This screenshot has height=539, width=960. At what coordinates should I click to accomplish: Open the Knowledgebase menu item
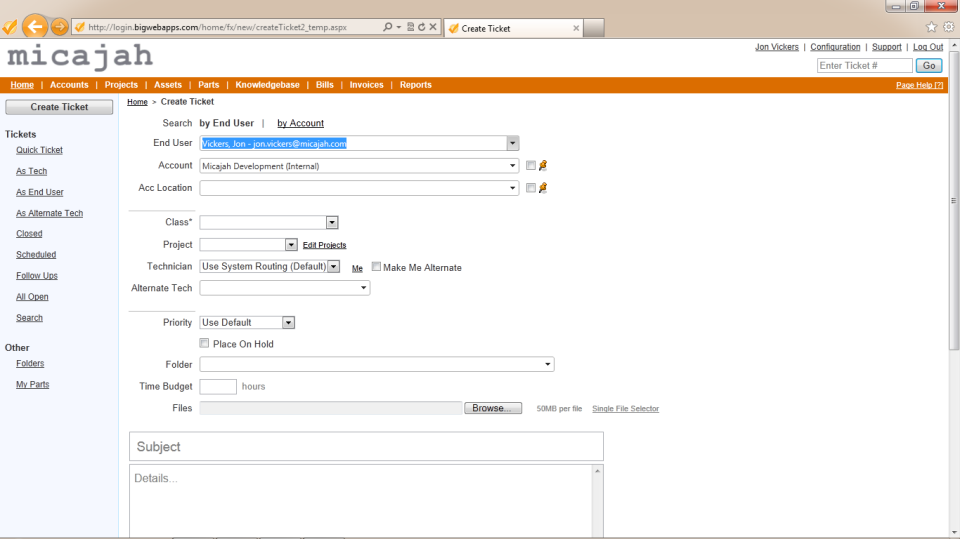point(267,85)
